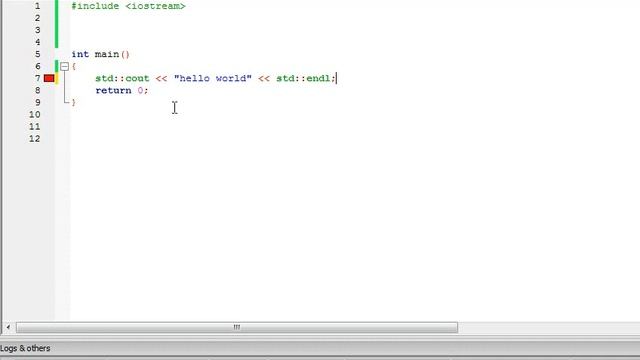Click the #include <iostream> line
This screenshot has width=640, height=360.
[128, 6]
